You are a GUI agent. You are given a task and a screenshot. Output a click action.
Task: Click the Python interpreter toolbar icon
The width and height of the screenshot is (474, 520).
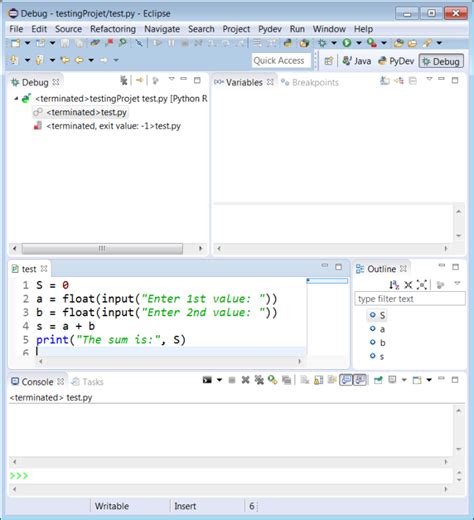tap(288, 43)
